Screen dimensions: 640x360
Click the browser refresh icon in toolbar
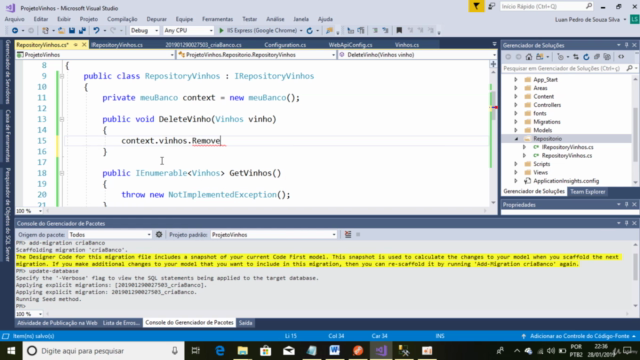[309, 31]
